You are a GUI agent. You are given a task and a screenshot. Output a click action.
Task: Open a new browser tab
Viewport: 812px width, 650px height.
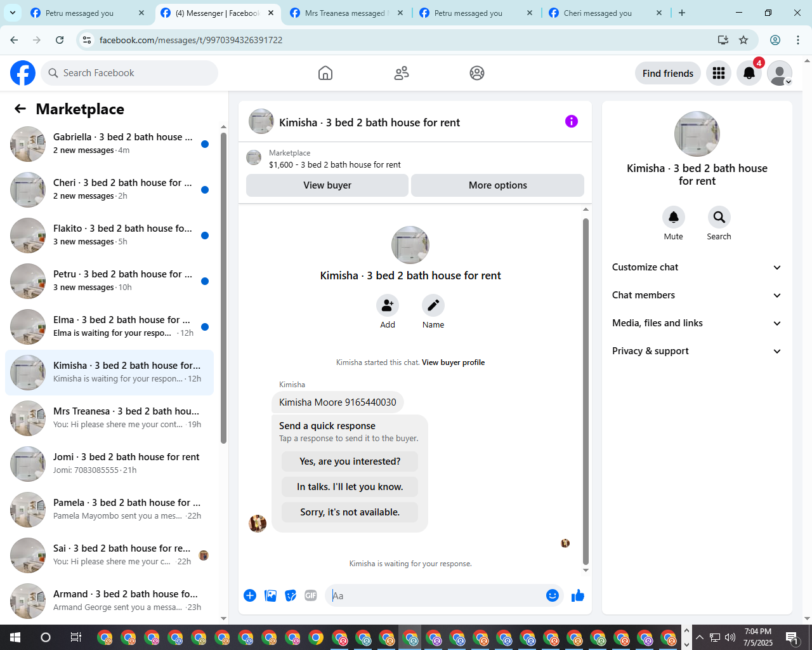point(682,13)
